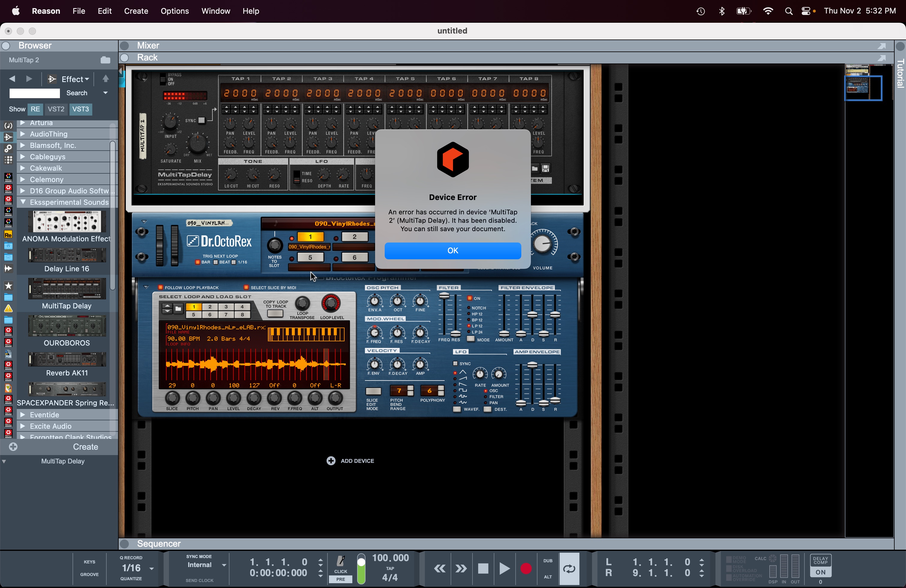Click the Control Center icon in menu bar
The image size is (906, 588).
click(806, 11)
